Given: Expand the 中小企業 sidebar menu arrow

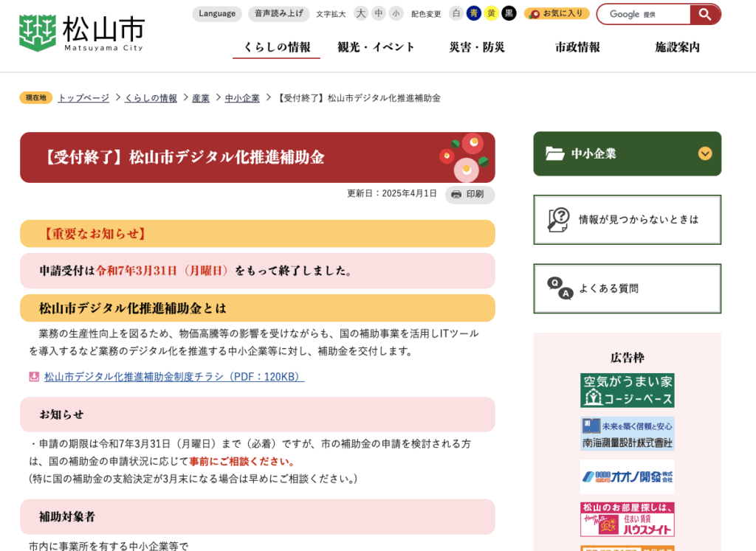Looking at the screenshot, I should (705, 153).
